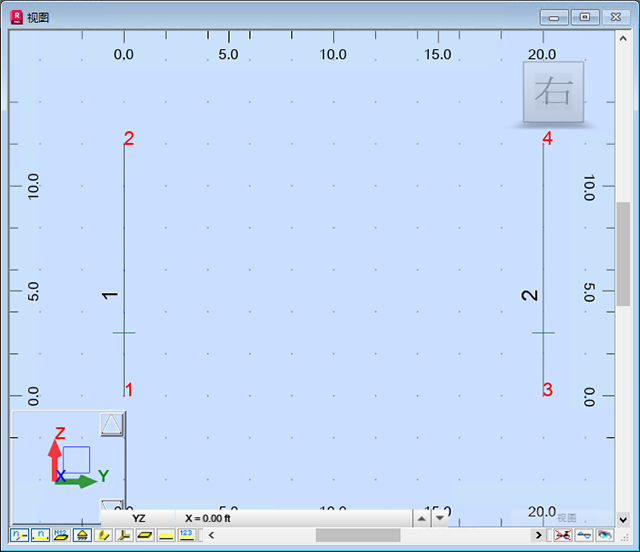Click the section shapes display icon
Image resolution: width=640 pixels, height=552 pixels.
[x=104, y=536]
